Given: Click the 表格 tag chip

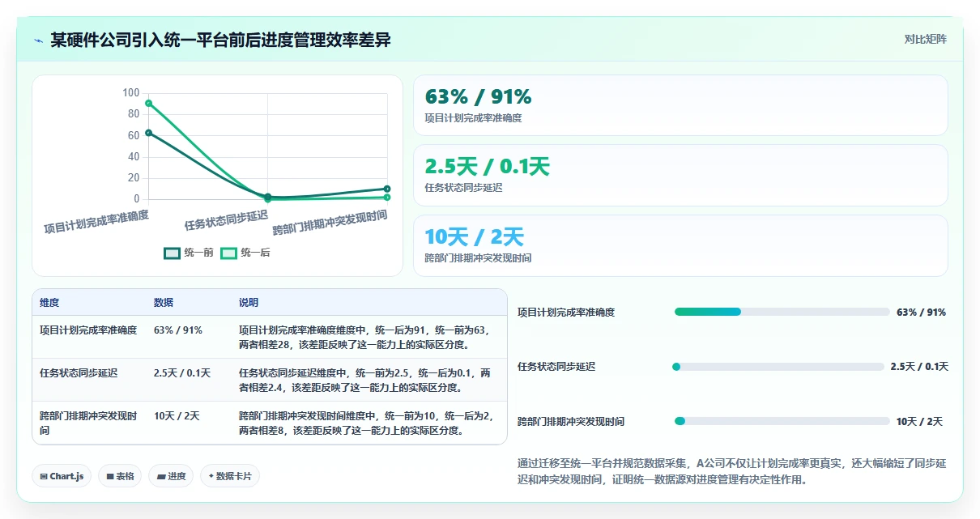Looking at the screenshot, I should pyautogui.click(x=120, y=476).
